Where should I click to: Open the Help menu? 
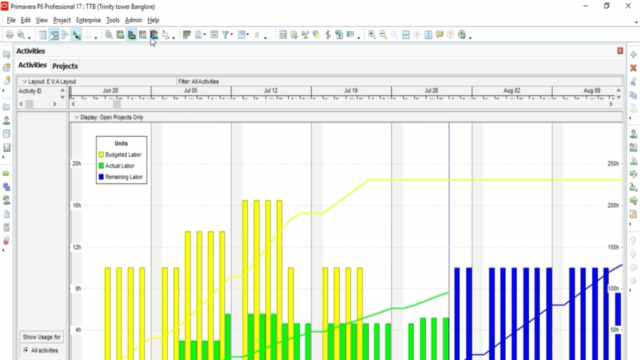153,20
